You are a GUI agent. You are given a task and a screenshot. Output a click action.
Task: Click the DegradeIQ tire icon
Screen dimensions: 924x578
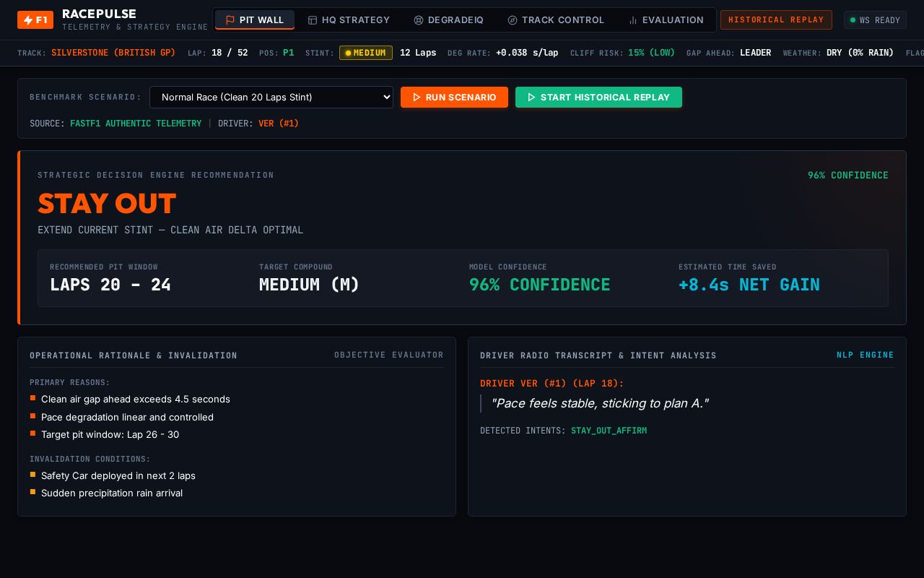419,20
